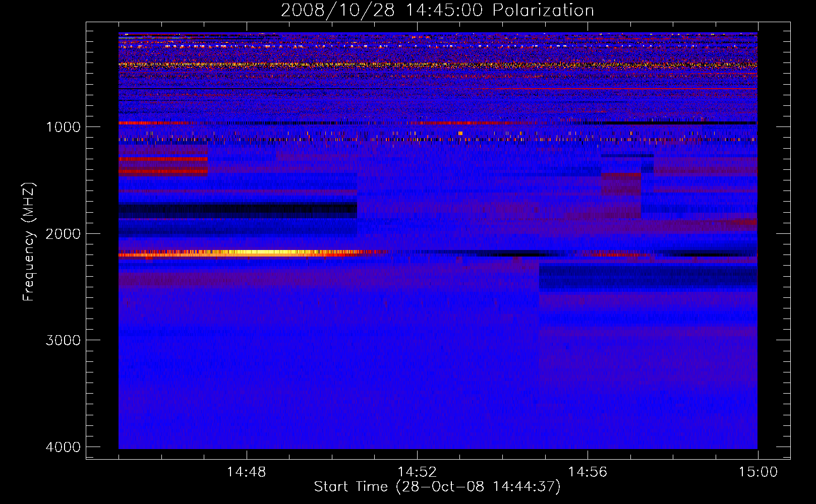This screenshot has width=816, height=504.
Task: Click the '14:48' time axis label
Action: pos(246,472)
